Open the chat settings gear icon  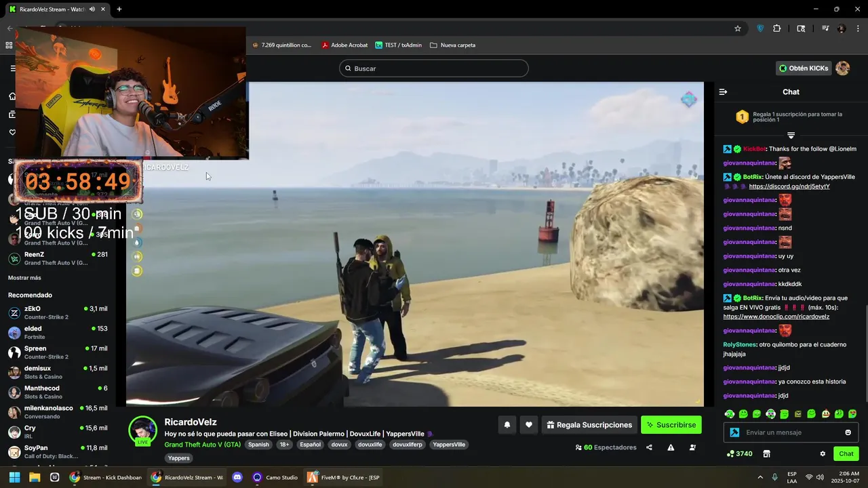823,453
